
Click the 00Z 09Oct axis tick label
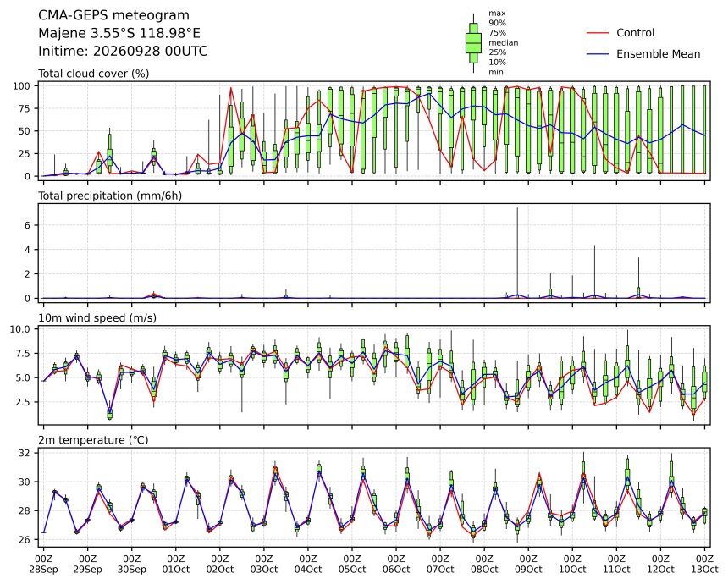[528, 564]
